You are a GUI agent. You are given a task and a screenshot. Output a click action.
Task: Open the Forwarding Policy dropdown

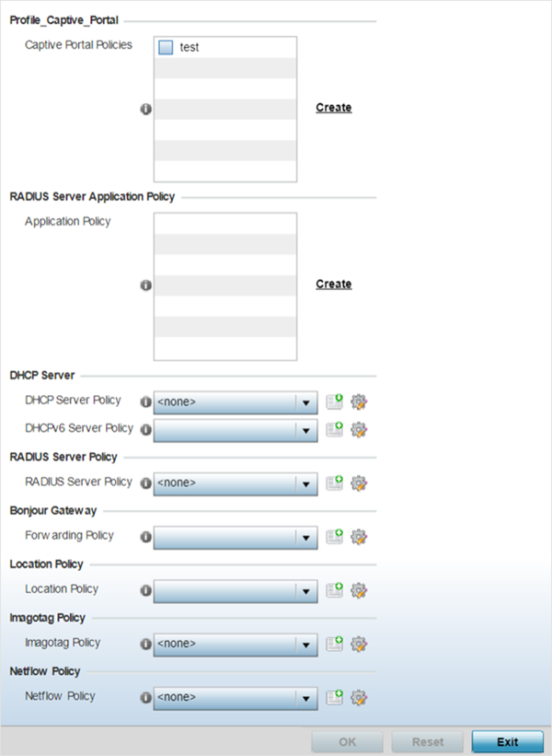point(236,538)
